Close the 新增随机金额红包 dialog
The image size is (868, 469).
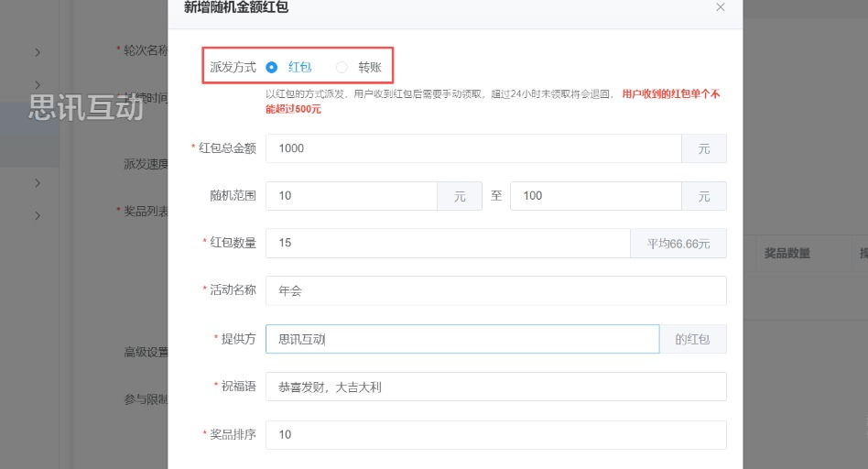721,7
